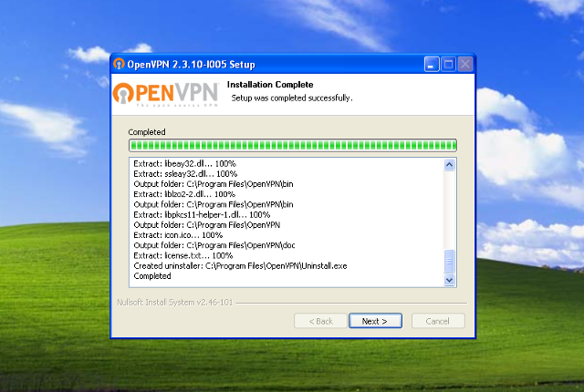Click the disabled maximize button
The height and width of the screenshot is (392, 584).
[449, 65]
